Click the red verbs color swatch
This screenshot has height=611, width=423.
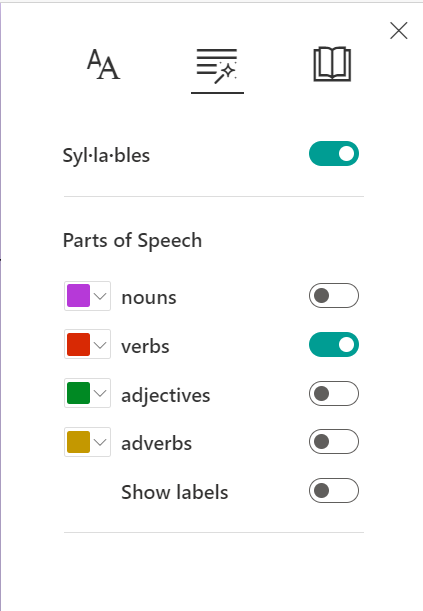click(78, 344)
